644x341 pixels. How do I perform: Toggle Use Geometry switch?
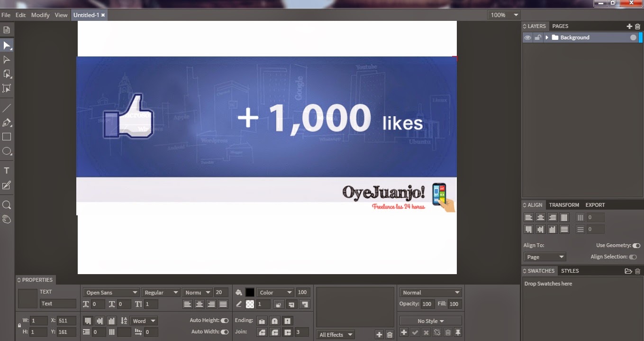[636, 246]
